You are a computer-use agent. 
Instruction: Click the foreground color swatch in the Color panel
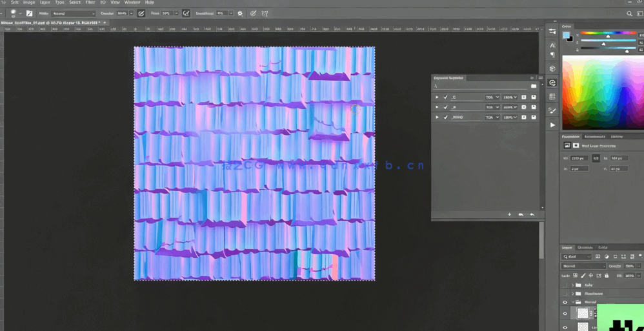click(x=566, y=35)
